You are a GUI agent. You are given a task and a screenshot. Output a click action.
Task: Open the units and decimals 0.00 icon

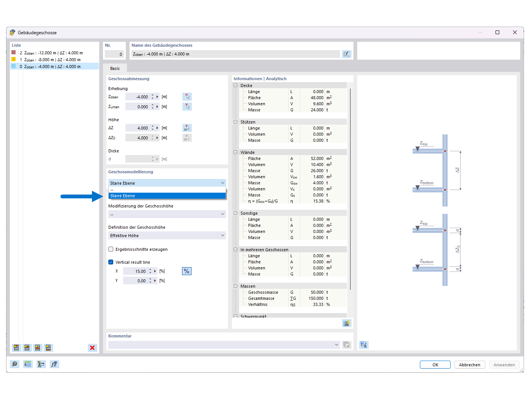(28, 364)
